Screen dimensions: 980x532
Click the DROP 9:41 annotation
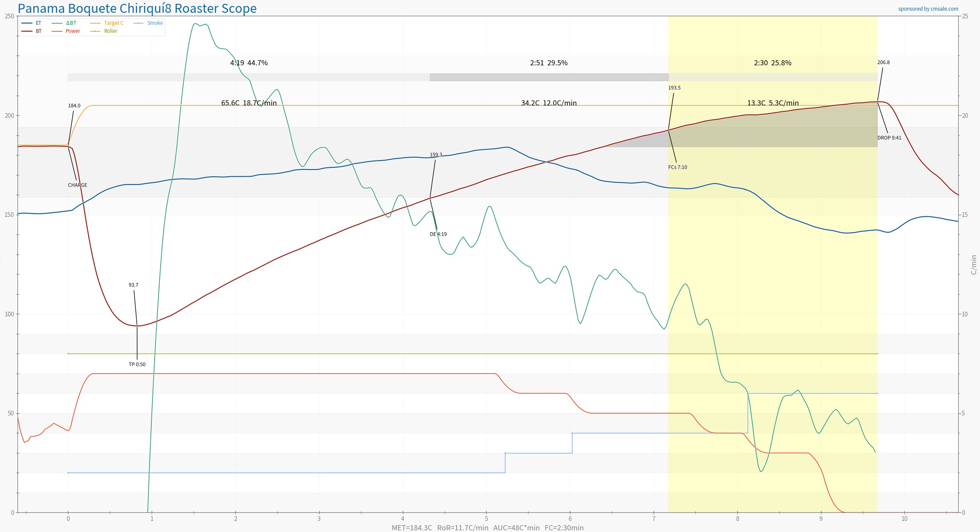(x=889, y=138)
